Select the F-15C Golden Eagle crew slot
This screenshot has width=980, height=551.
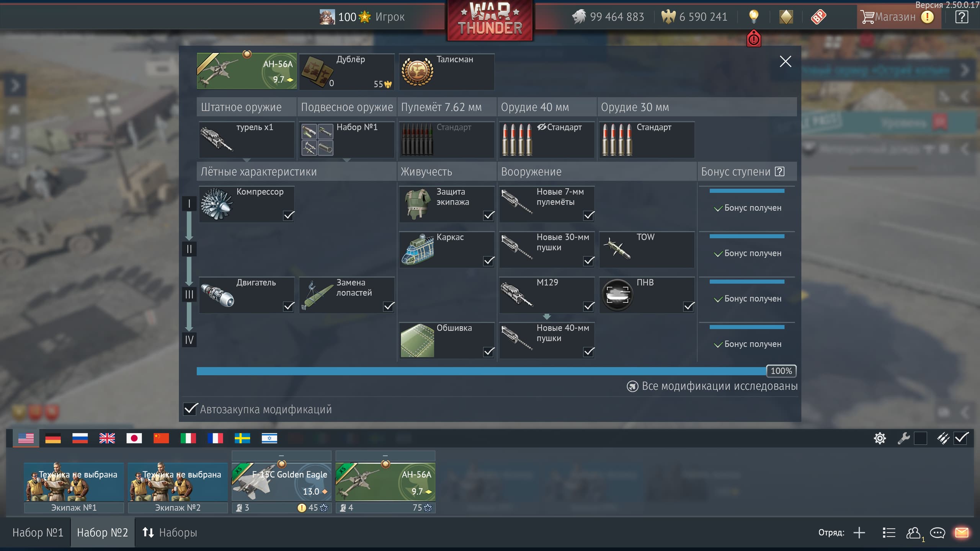coord(281,482)
